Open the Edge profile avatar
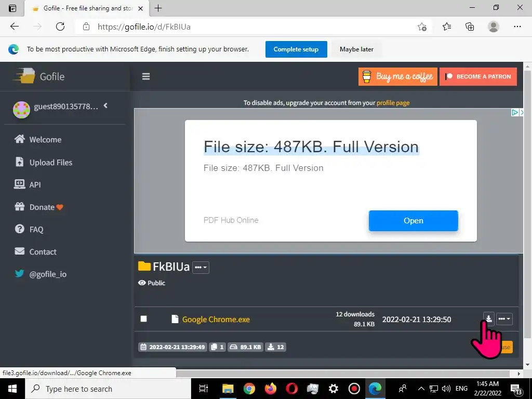This screenshot has width=532, height=399. pos(494,26)
